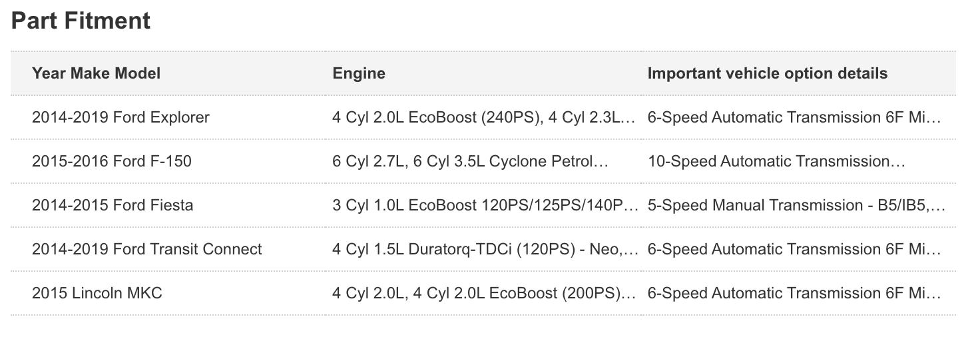This screenshot has width=980, height=353.
Task: Select the 2014-2019 Ford Transit Connect row
Action: (x=483, y=249)
